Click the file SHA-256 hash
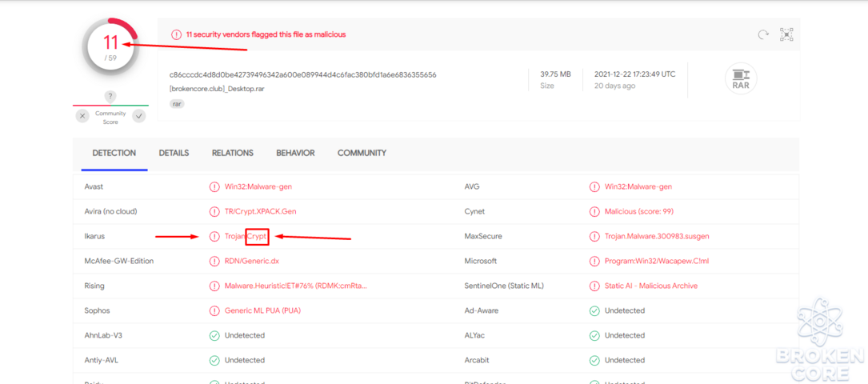The width and height of the screenshot is (868, 384). 303,74
